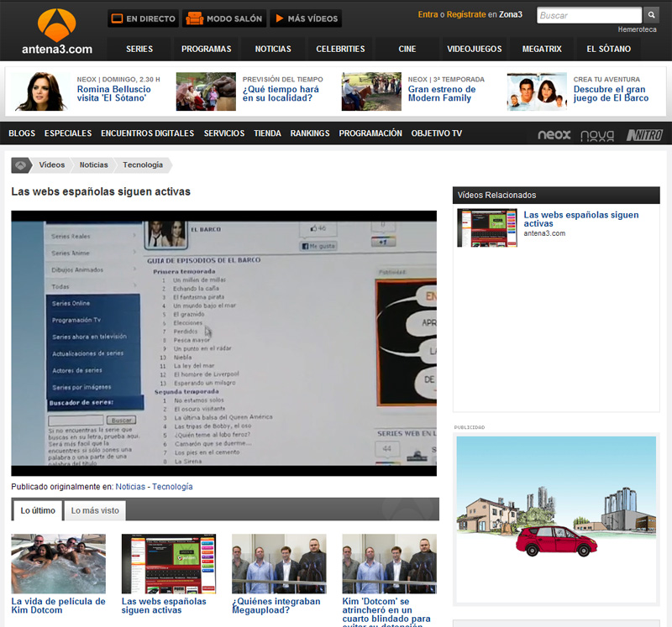Click the Vídeos breadcrumb
Image resolution: width=672 pixels, height=627 pixels.
[x=52, y=165]
